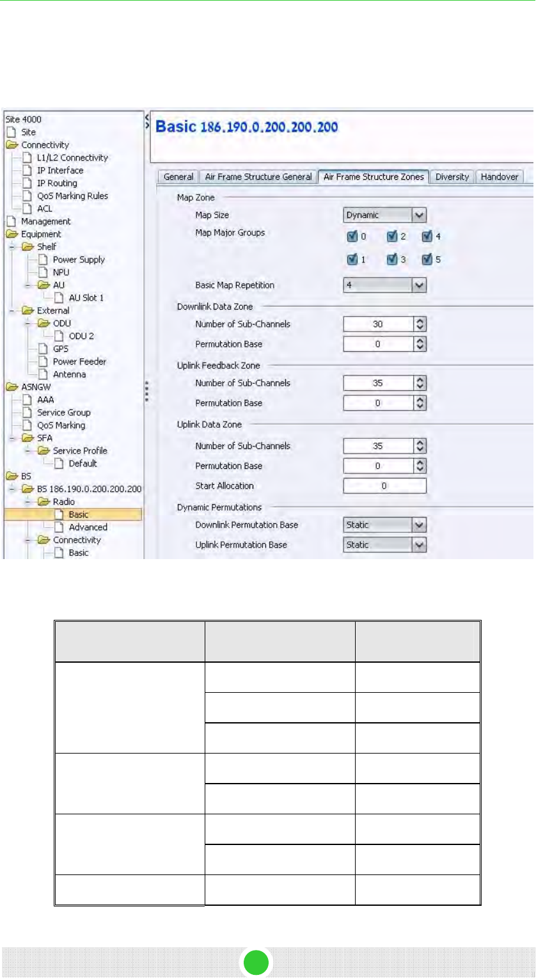The height and width of the screenshot is (980, 536).
Task: Collapse the SFA tree node
Action: pos(11,438)
